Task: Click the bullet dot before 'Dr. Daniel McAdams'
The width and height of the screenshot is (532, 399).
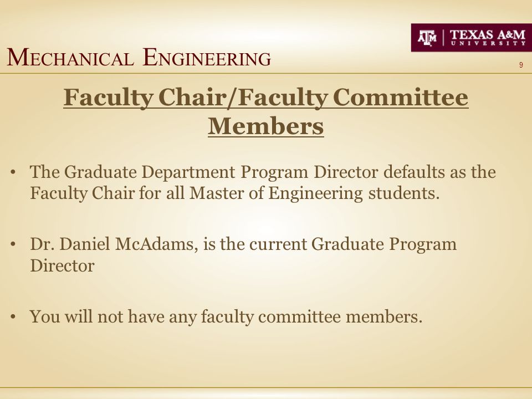Action: (x=13, y=244)
